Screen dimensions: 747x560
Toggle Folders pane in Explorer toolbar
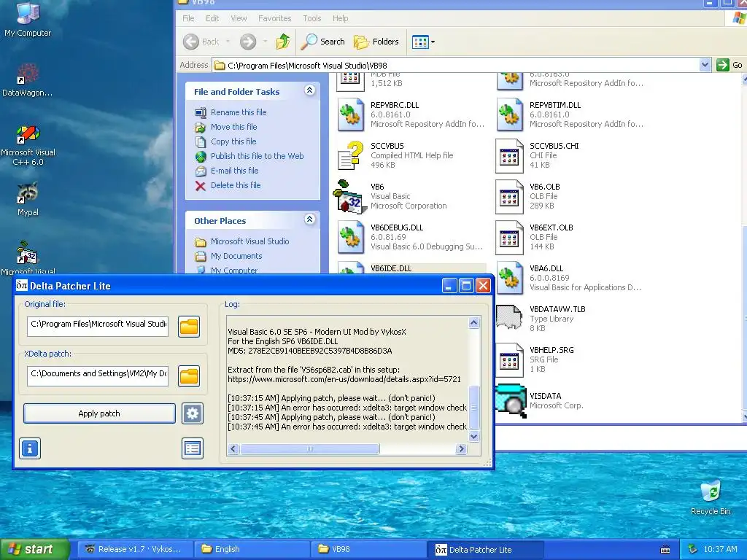376,42
